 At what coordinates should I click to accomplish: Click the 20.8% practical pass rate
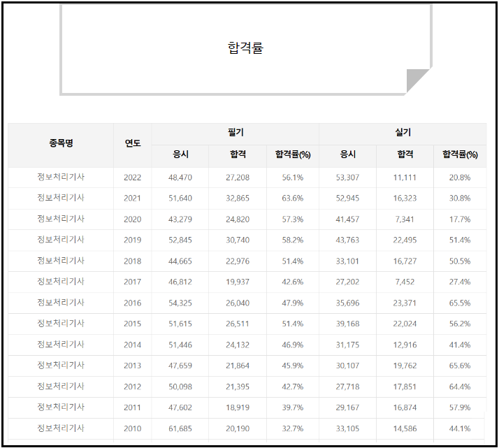click(460, 178)
